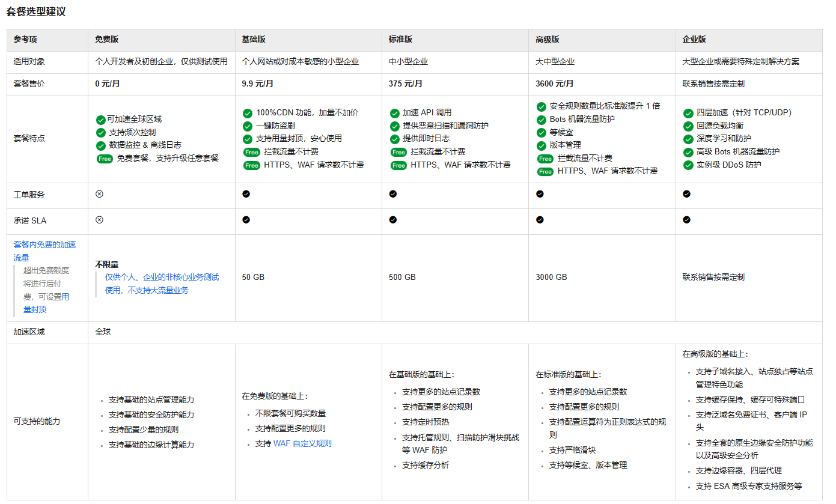Click the green check next to 实例级 DDoS 防护
Screen dimensions: 836x504
[688, 165]
